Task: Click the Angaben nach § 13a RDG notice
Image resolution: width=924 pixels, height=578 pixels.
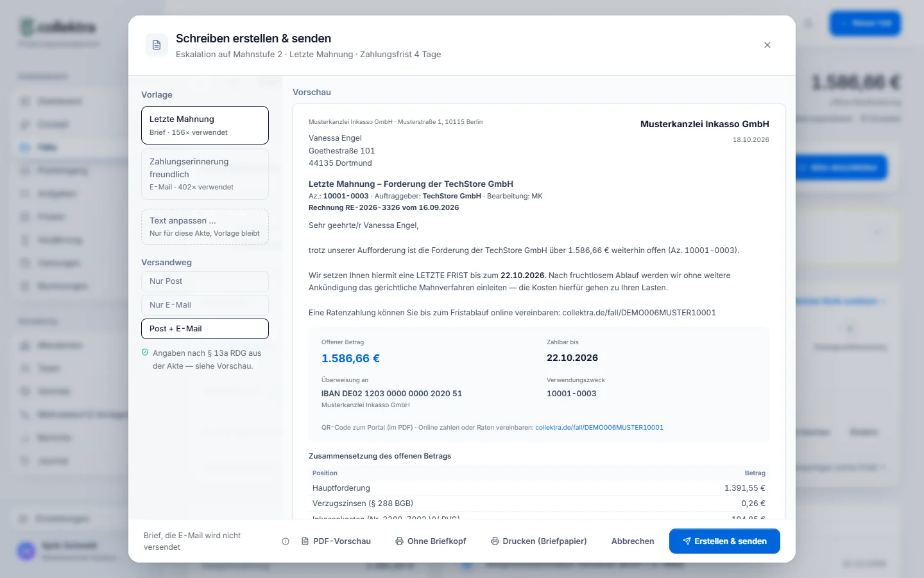Action: pyautogui.click(x=207, y=360)
